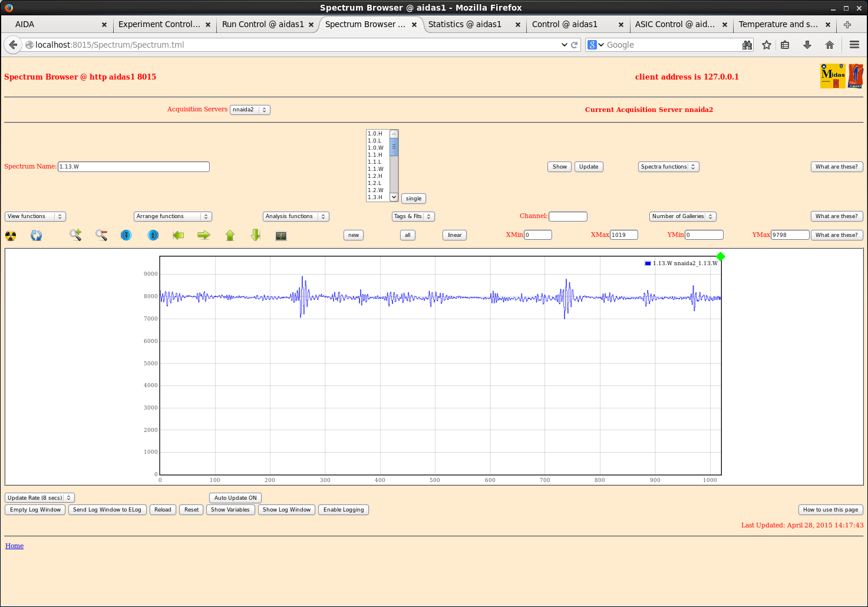The height and width of the screenshot is (607, 868).
Task: Click the green up arrow icon
Action: point(230,235)
